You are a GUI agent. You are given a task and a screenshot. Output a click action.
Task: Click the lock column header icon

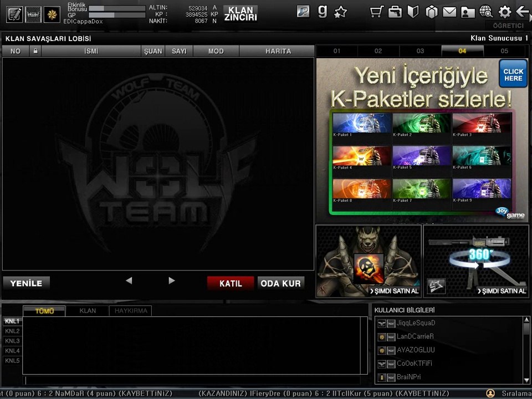pos(35,51)
